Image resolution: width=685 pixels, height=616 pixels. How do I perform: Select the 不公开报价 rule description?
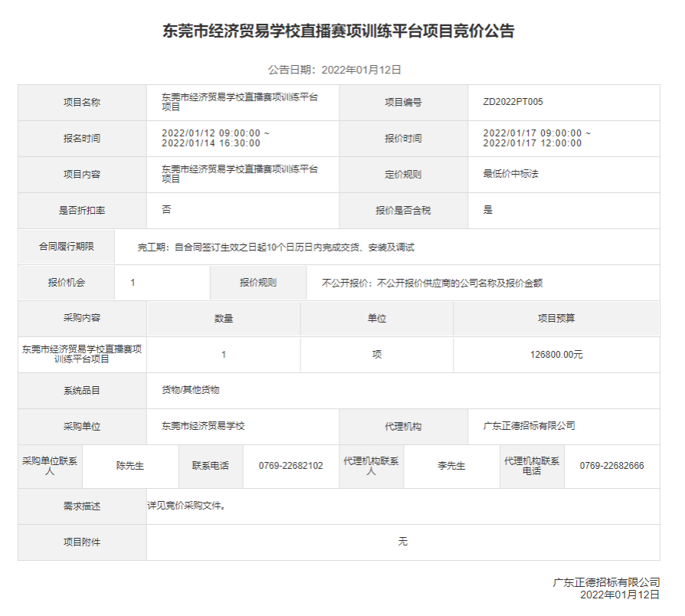[432, 283]
